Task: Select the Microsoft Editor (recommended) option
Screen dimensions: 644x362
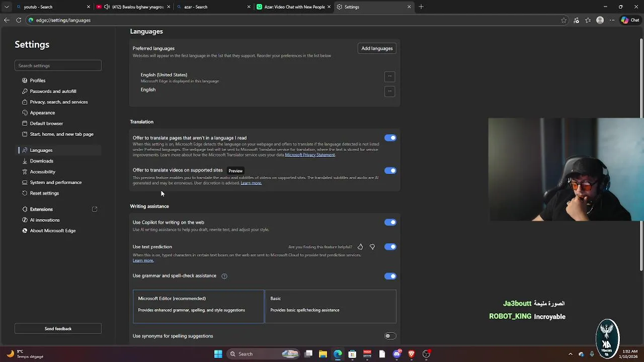Action: pyautogui.click(x=198, y=306)
